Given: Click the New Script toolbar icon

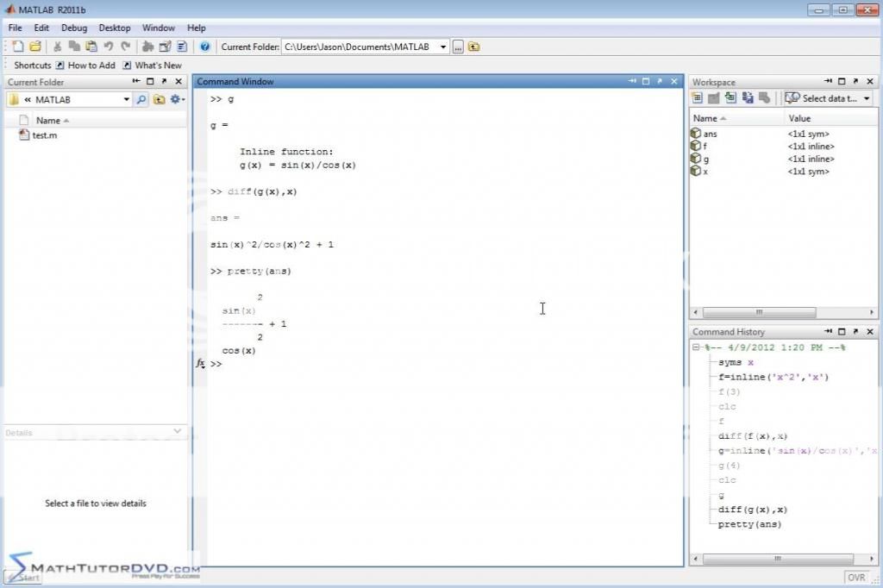Looking at the screenshot, I should click(18, 47).
